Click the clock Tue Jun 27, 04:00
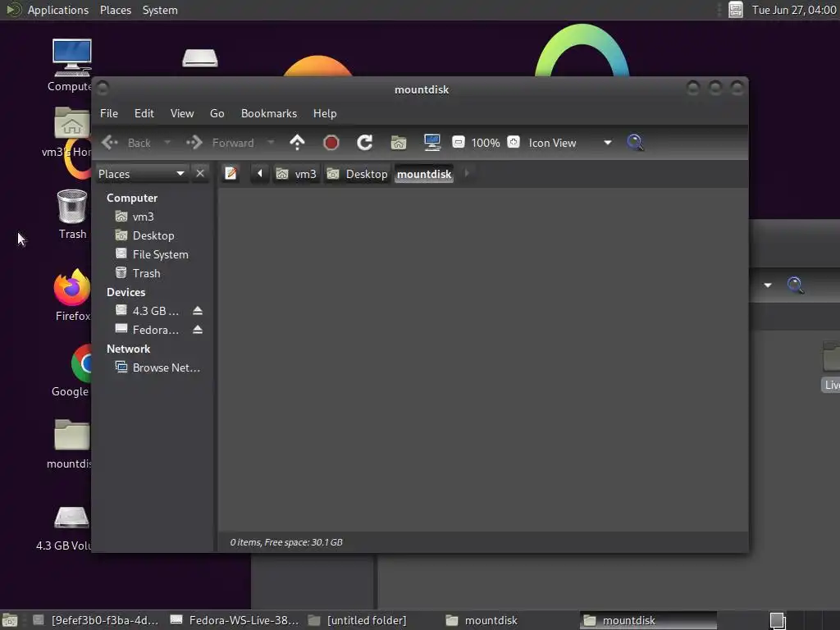This screenshot has width=840, height=630. [794, 10]
